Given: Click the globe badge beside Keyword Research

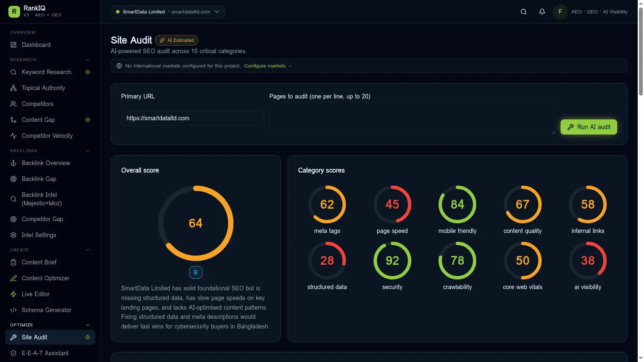Looking at the screenshot, I should pyautogui.click(x=88, y=72).
